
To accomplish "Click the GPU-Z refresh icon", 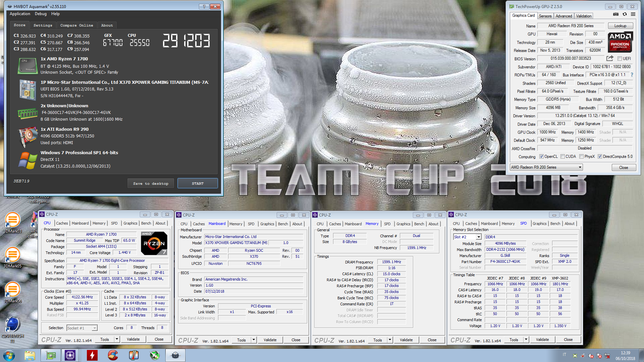I will (x=625, y=14).
